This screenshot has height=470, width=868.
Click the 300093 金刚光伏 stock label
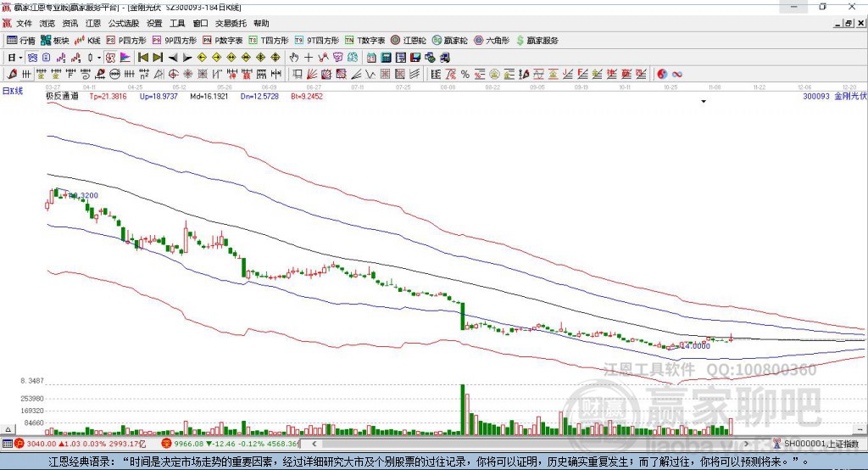[835, 96]
